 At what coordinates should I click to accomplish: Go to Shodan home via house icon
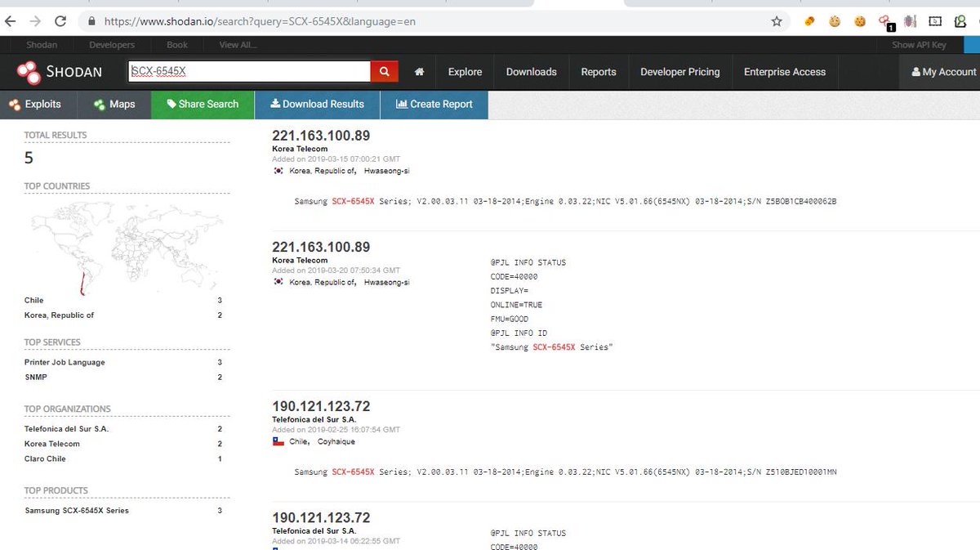(419, 72)
